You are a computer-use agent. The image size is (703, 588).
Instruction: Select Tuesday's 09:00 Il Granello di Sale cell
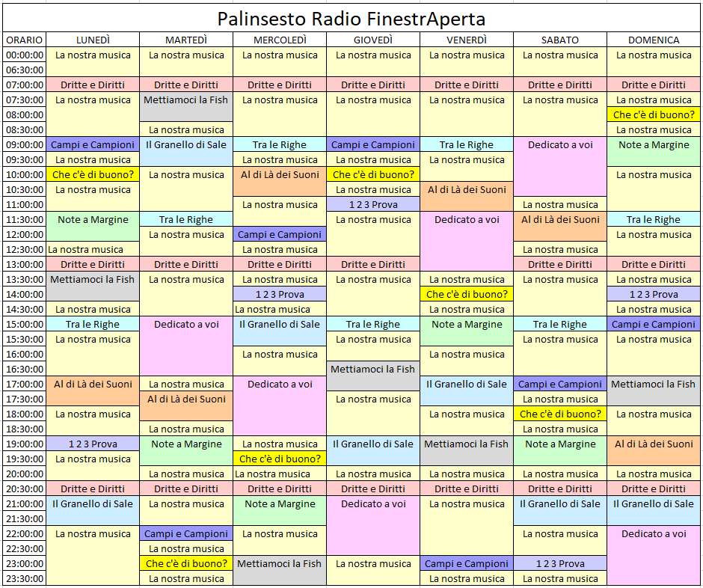click(x=186, y=152)
